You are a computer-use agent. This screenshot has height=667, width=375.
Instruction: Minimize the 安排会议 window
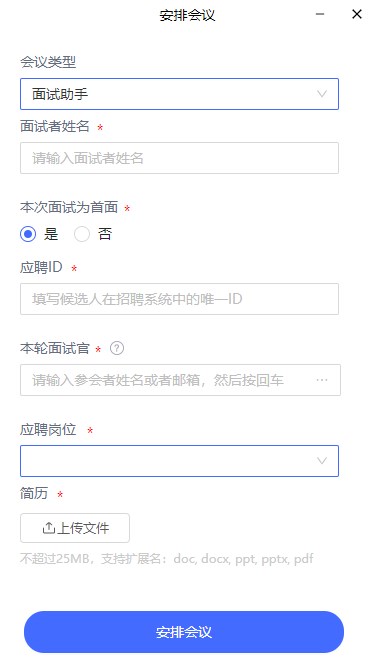320,14
